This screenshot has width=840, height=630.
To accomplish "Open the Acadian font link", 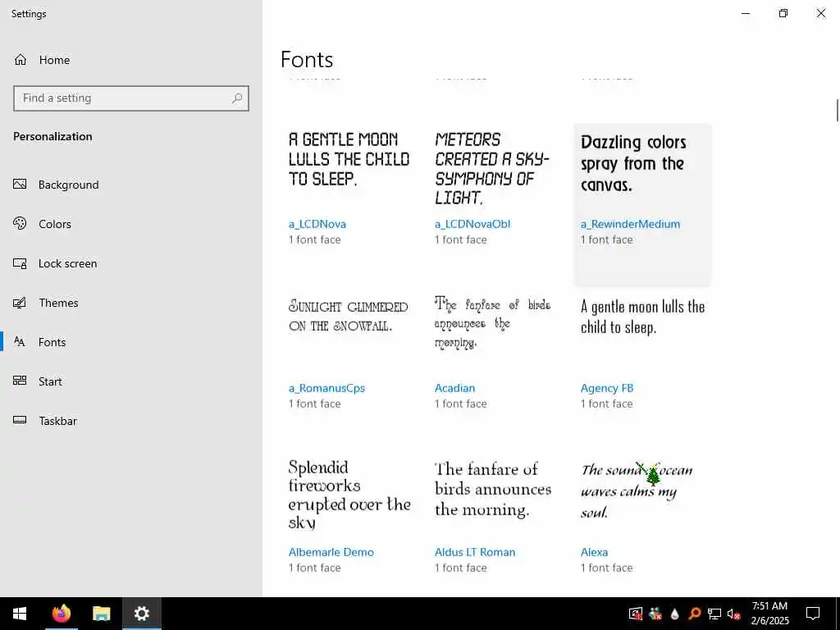I will click(x=454, y=388).
